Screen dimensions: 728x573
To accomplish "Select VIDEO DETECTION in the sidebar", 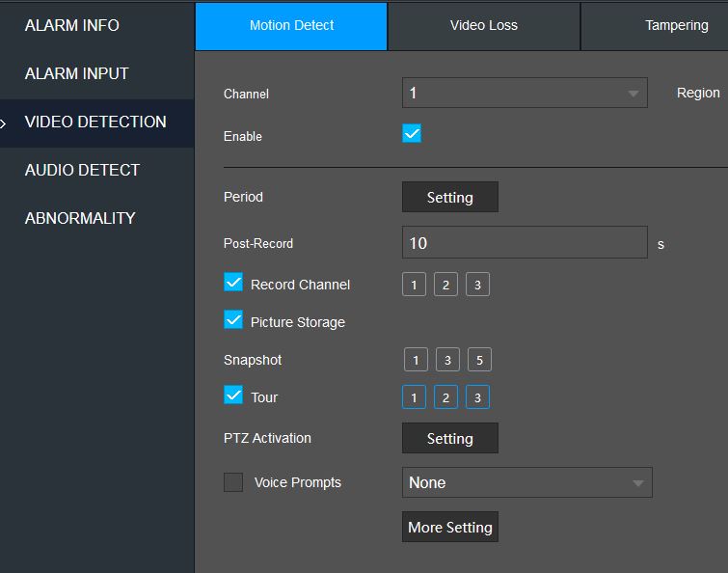I will [95, 123].
